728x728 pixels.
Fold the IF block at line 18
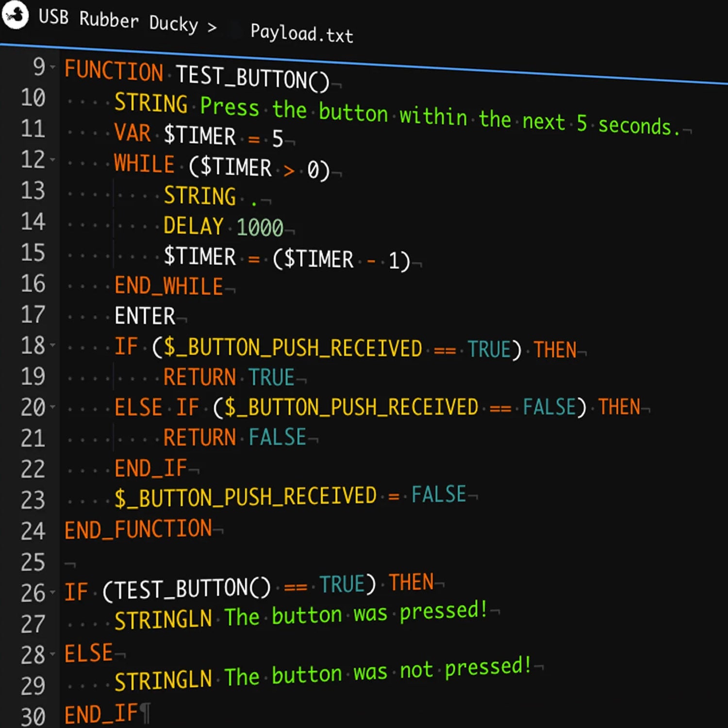pos(53,345)
